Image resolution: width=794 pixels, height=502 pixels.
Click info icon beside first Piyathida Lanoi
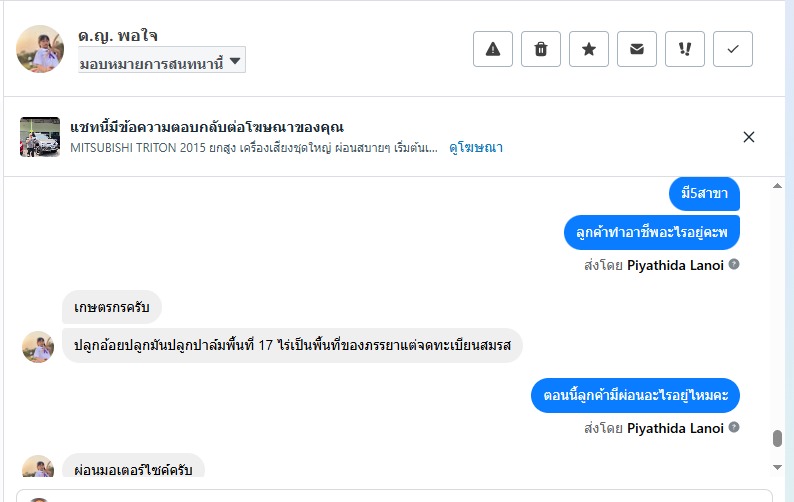pos(734,265)
